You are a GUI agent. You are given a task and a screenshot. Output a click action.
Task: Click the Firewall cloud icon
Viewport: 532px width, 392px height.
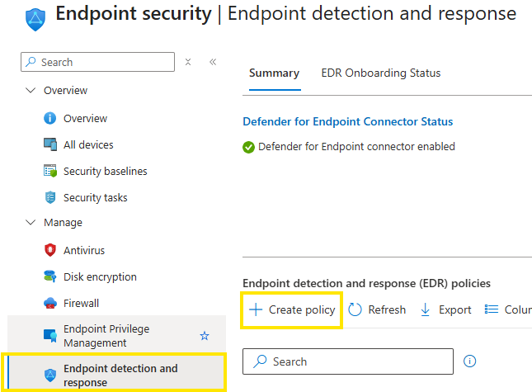coord(50,304)
